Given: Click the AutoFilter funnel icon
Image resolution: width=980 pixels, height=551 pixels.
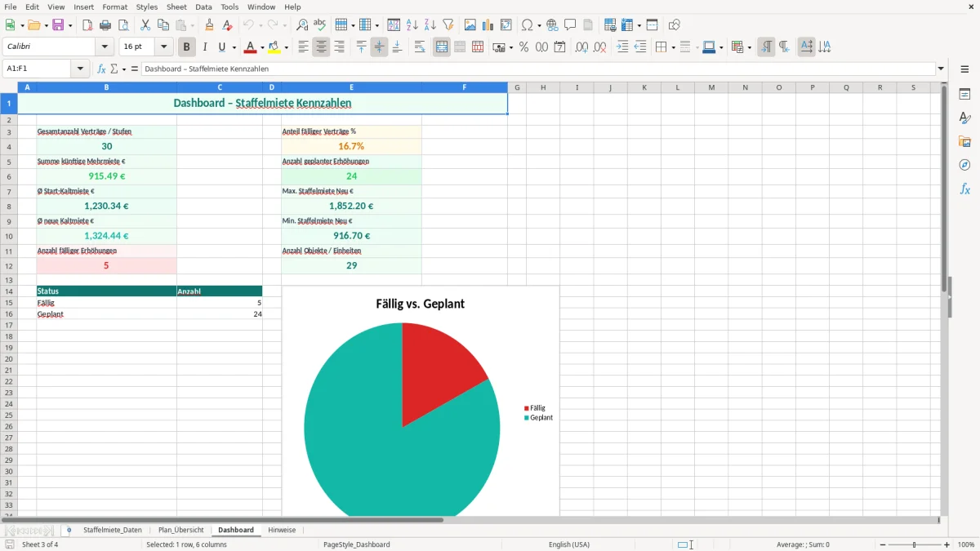Looking at the screenshot, I should 448,25.
